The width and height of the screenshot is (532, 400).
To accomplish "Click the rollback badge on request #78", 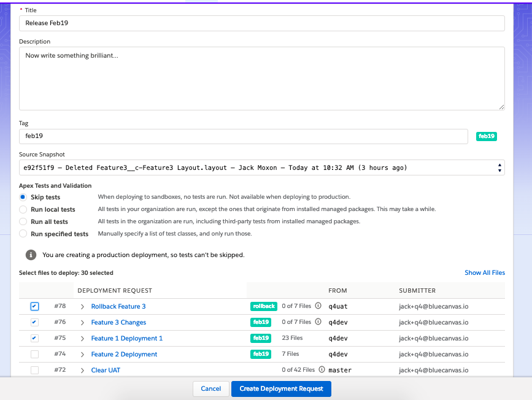I will [x=264, y=306].
